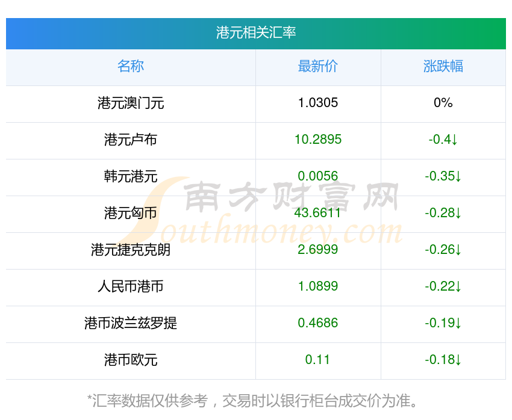Click the -0.35↓ change value
Screen dimensions: 512x420
443,176
